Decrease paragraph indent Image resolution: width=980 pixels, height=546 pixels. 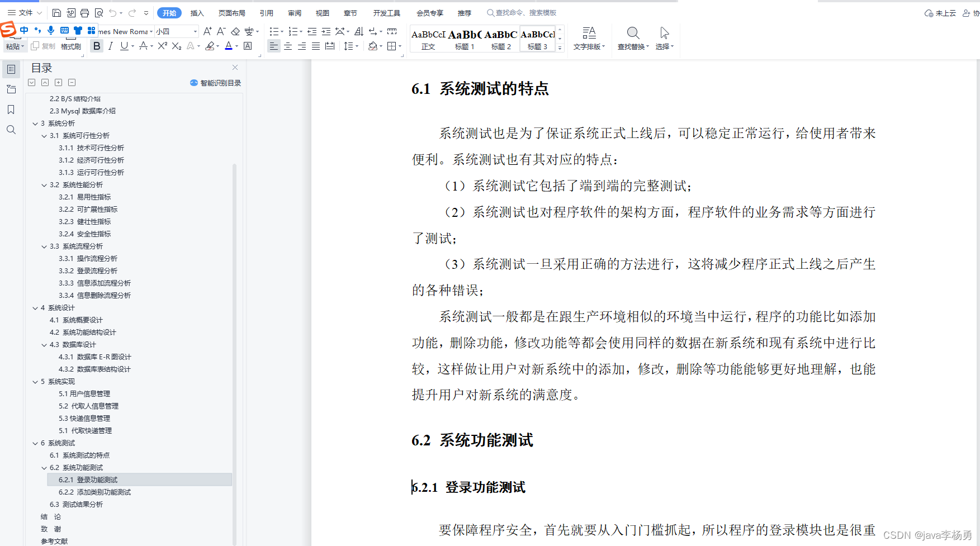pos(312,31)
